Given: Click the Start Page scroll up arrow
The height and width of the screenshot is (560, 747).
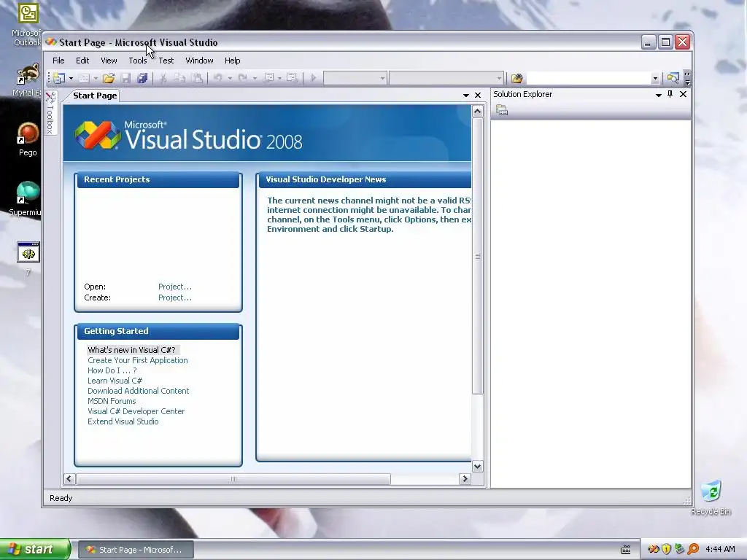Looking at the screenshot, I should [477, 112].
